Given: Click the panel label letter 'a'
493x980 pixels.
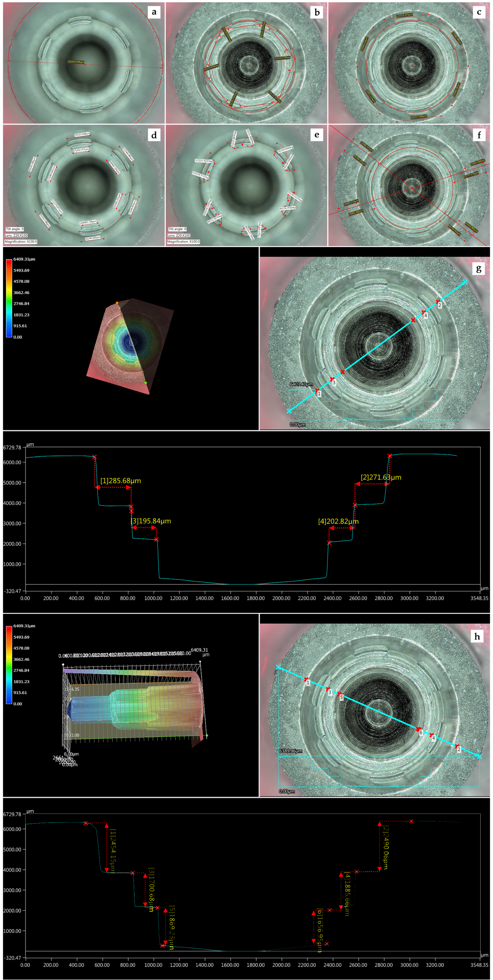Looking at the screenshot, I should [153, 12].
